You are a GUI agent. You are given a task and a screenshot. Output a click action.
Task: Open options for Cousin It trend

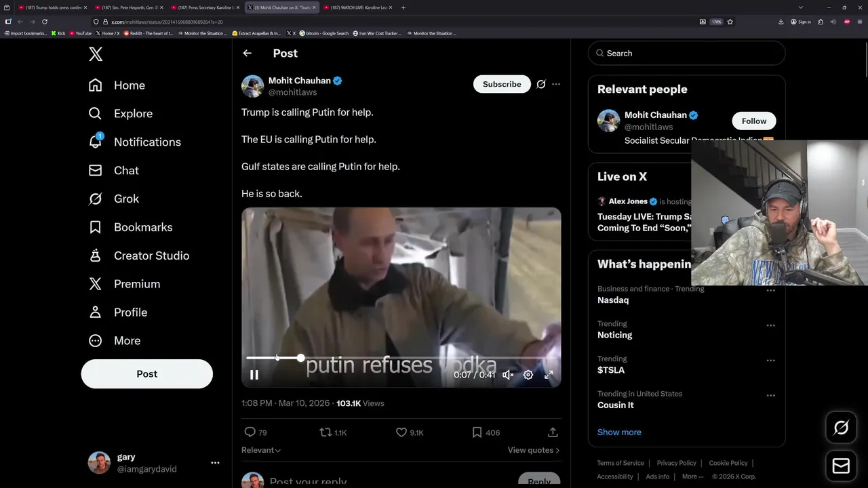[770, 395]
